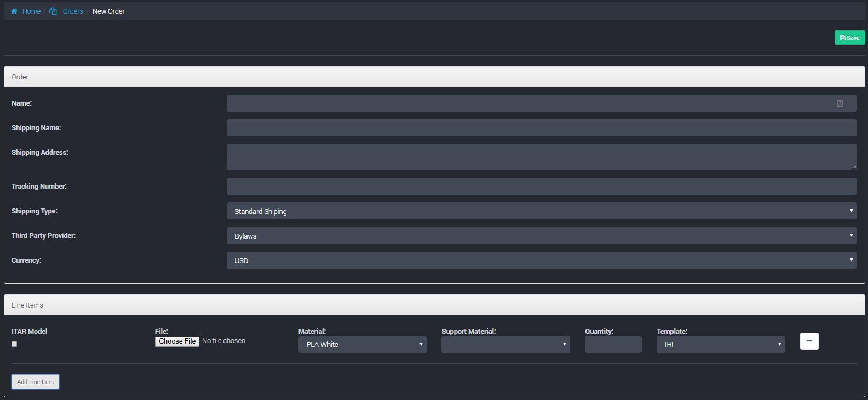This screenshot has width=868, height=400.
Task: Open the Support Material dropdown
Action: point(505,345)
